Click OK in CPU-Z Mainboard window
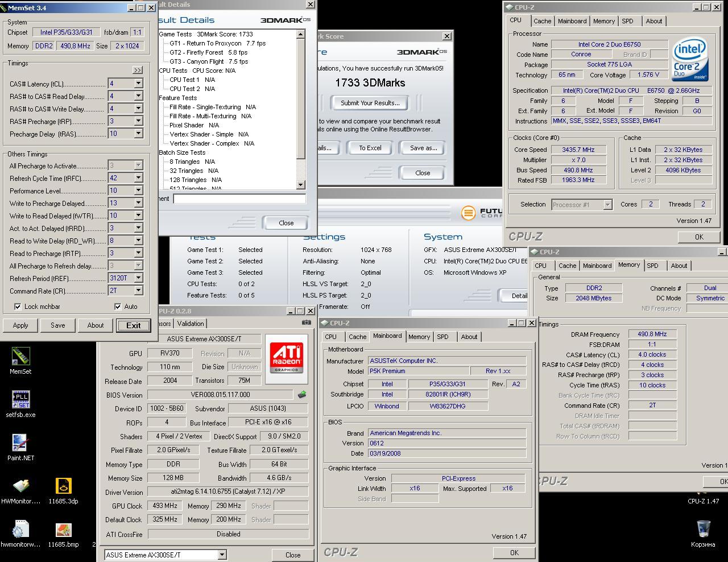This screenshot has width=728, height=562. coord(514,552)
